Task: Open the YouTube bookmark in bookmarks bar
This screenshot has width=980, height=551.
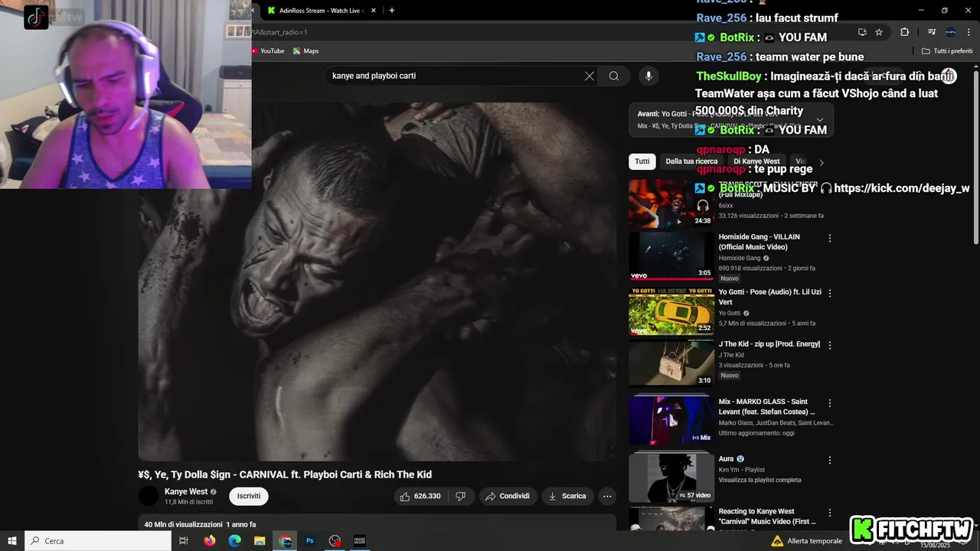Action: coord(267,51)
